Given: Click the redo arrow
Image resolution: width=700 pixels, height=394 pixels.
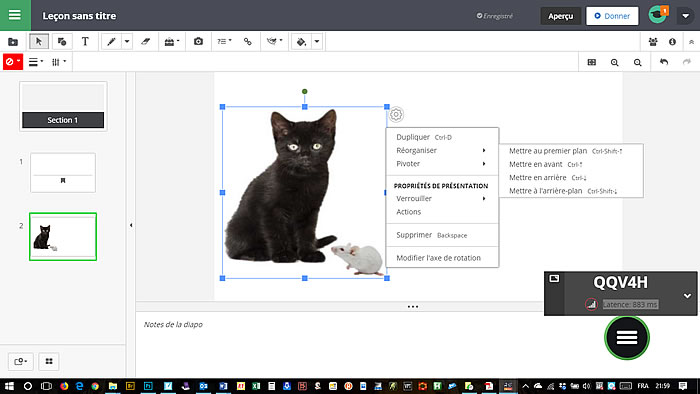Looking at the screenshot, I should tap(687, 62).
